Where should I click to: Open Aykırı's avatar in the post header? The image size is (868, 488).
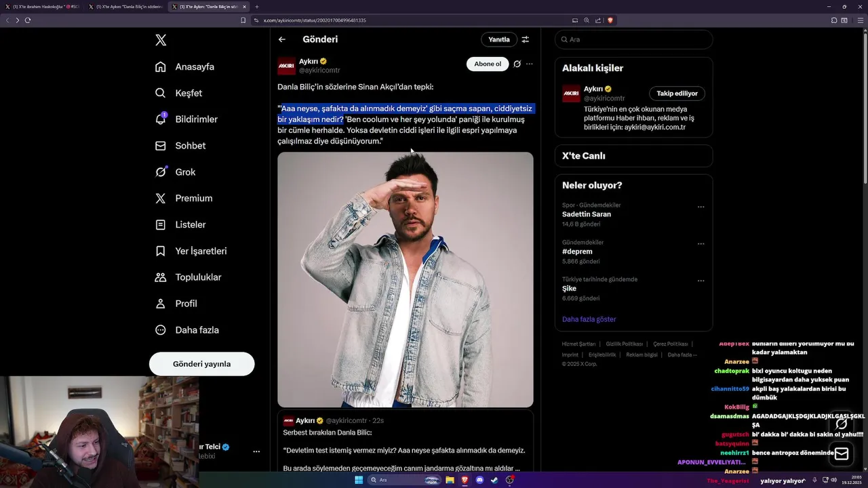coord(286,66)
